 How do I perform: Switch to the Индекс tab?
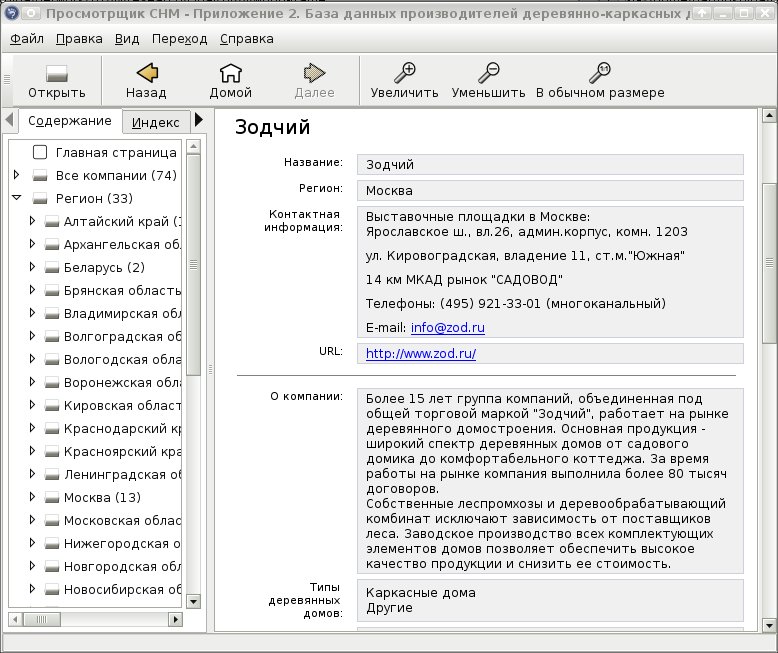(x=156, y=122)
